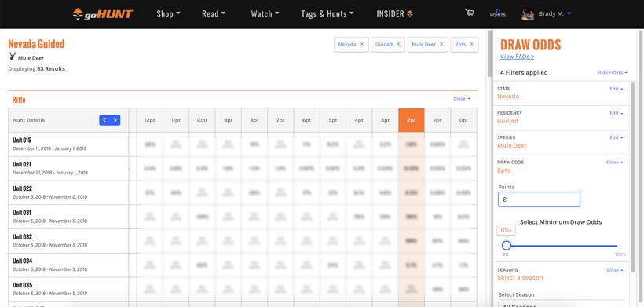Image resolution: width=644 pixels, height=307 pixels.
Task: Close the Seasons filter section
Action: tap(614, 270)
